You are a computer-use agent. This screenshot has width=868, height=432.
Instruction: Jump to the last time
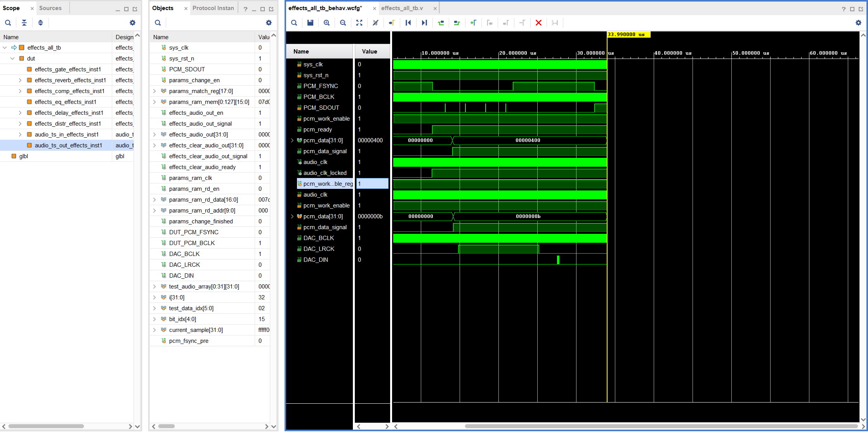click(x=424, y=23)
